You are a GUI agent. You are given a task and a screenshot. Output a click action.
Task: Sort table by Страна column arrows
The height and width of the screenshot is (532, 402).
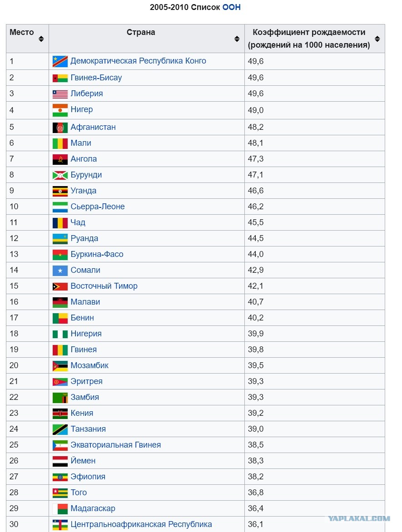[237, 39]
